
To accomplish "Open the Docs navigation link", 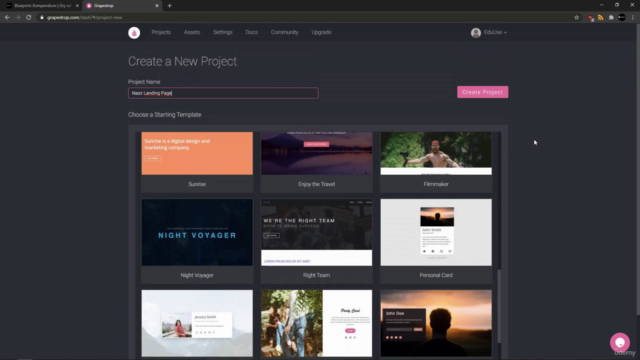I will [x=251, y=32].
